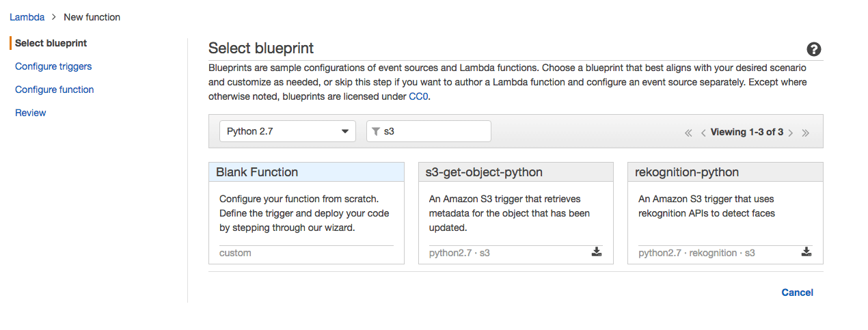This screenshot has height=330, width=868.
Task: Click the filter field containing s3
Action: (x=429, y=131)
